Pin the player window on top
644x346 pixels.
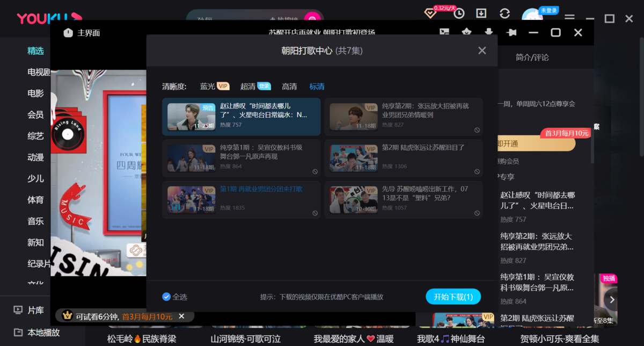[x=511, y=33]
